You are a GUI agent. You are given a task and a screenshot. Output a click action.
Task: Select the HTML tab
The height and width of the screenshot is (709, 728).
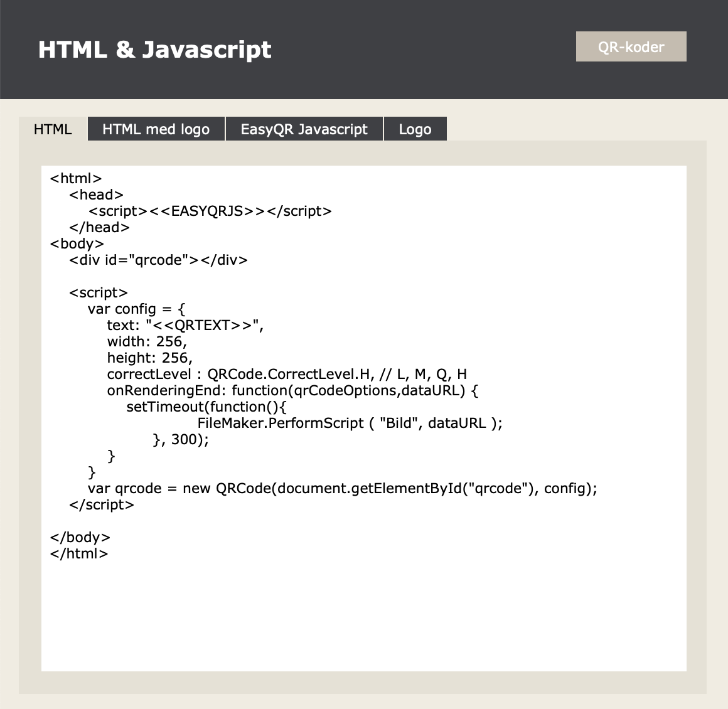coord(53,129)
